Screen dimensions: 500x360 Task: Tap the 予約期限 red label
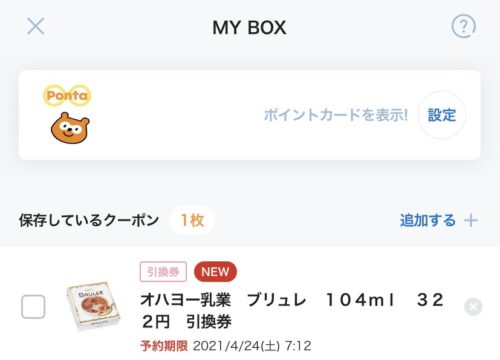point(164,346)
